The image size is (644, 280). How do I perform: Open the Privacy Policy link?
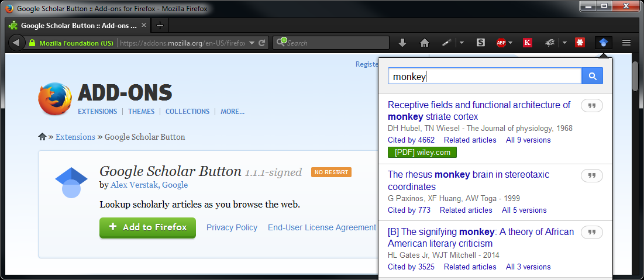(232, 227)
